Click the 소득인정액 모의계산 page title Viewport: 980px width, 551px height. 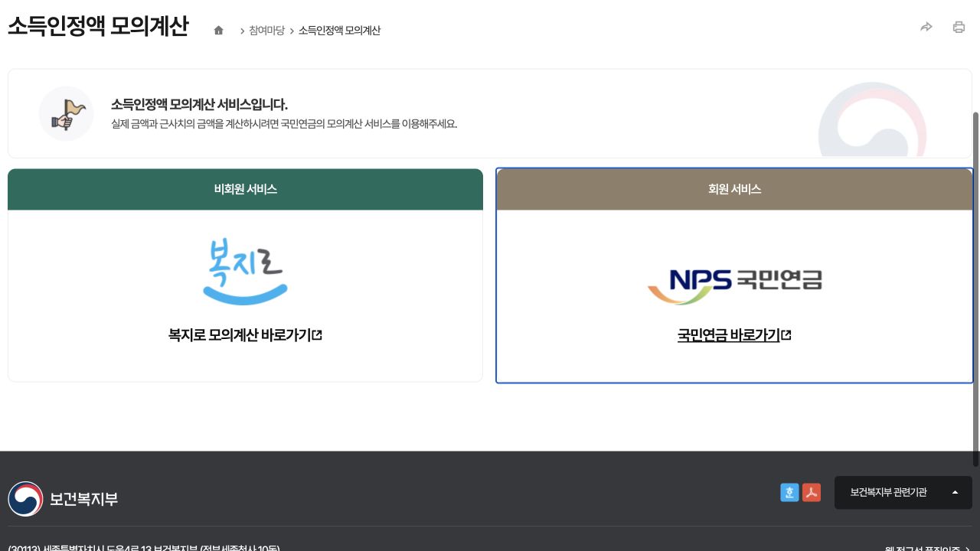coord(98,26)
